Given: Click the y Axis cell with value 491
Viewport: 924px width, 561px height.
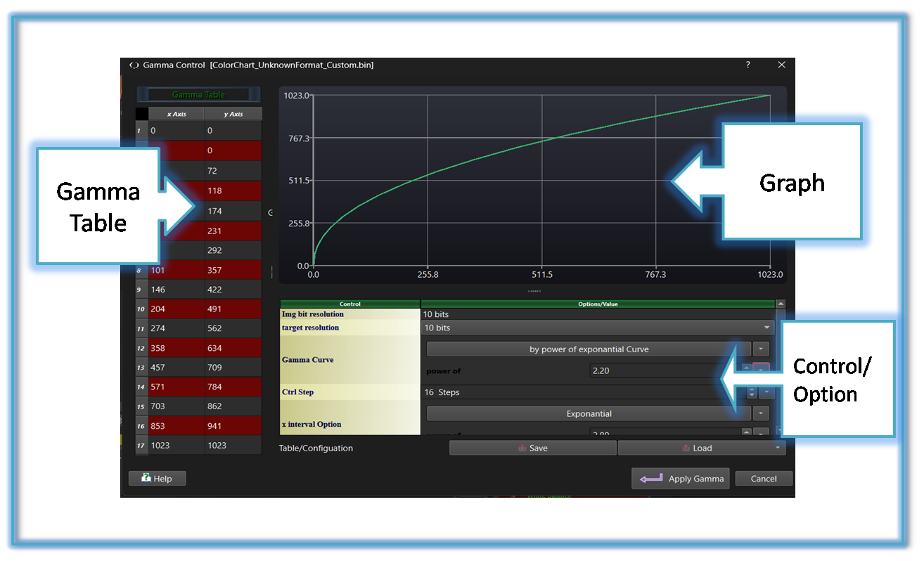Looking at the screenshot, I should pyautogui.click(x=233, y=309).
